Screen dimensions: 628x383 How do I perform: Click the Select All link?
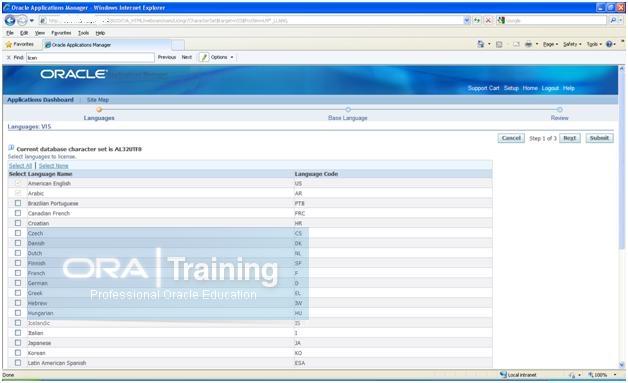20,166
